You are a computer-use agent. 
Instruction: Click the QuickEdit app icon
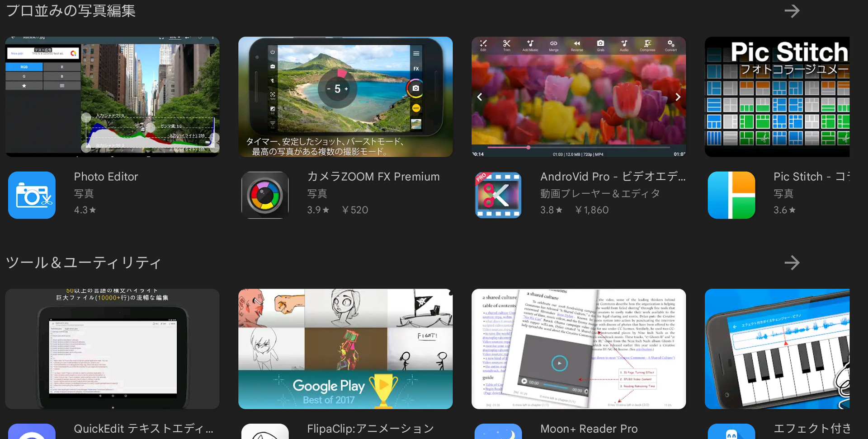pyautogui.click(x=32, y=431)
